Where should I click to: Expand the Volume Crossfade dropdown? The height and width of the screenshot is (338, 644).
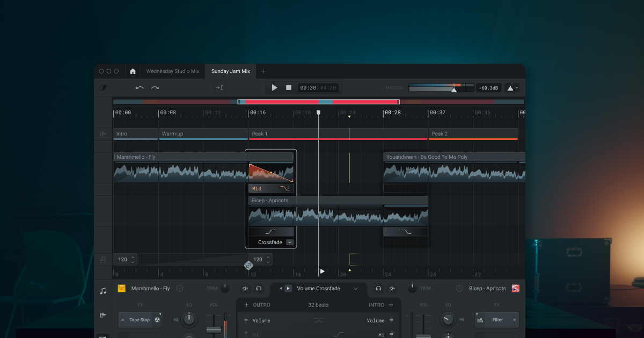point(355,288)
